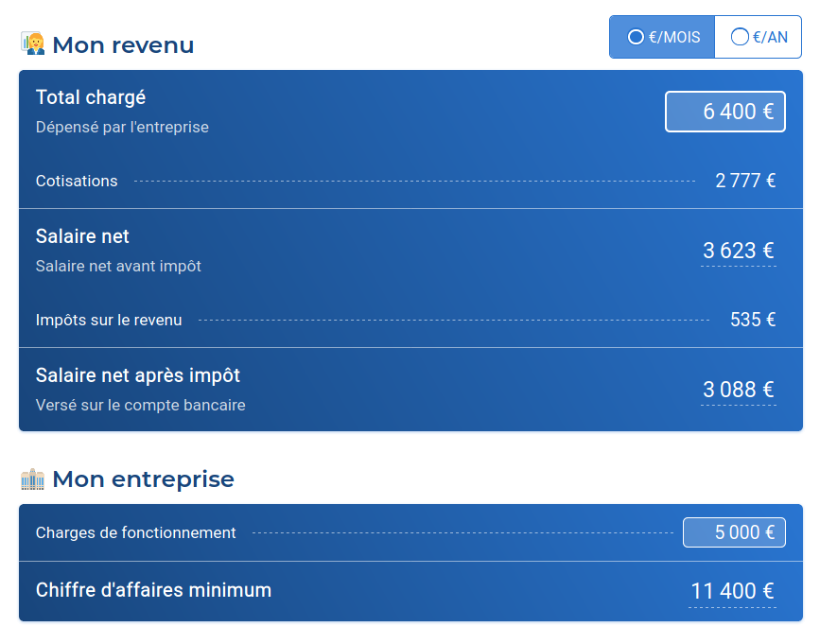Screen dimensions: 820x644
Task: Click the Cotisations row label
Action: [x=77, y=181]
